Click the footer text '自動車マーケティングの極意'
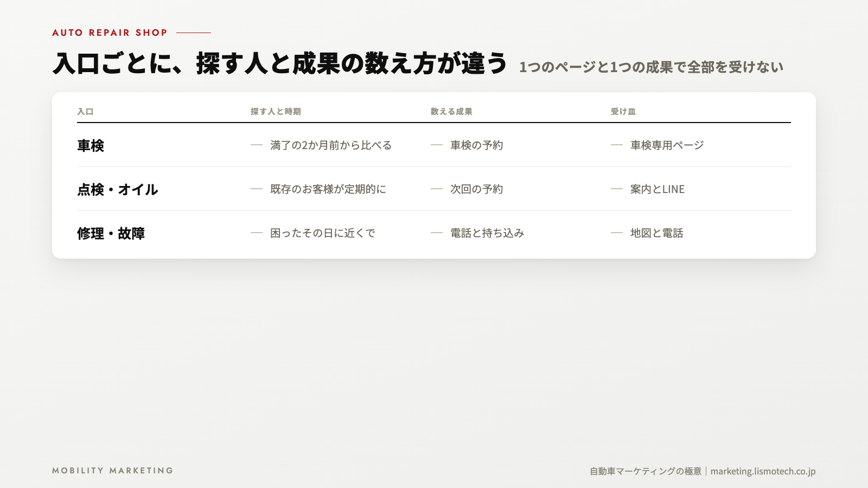Image resolution: width=868 pixels, height=488 pixels. (646, 471)
